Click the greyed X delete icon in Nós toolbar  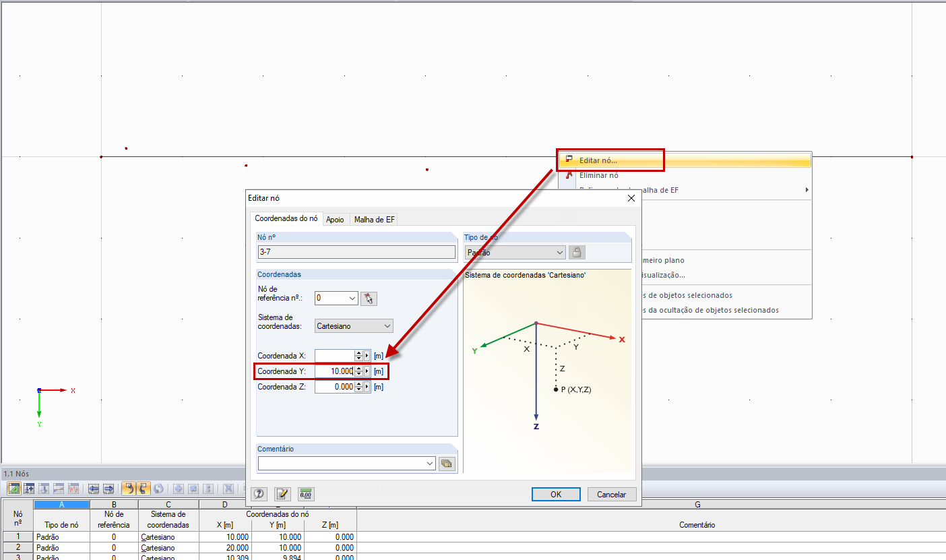[228, 489]
